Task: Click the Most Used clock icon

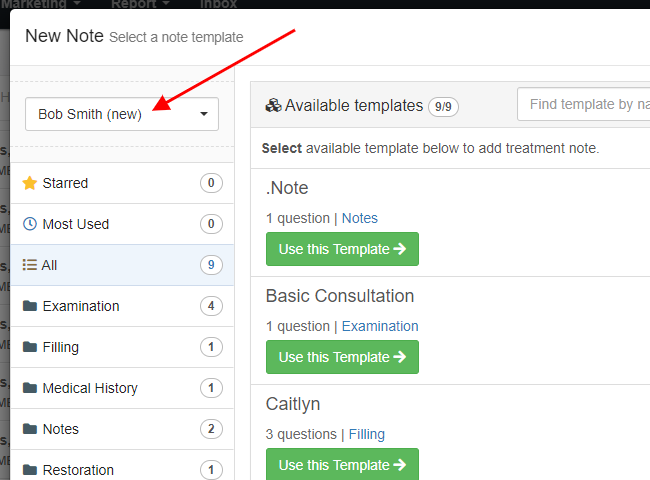Action: coord(30,224)
